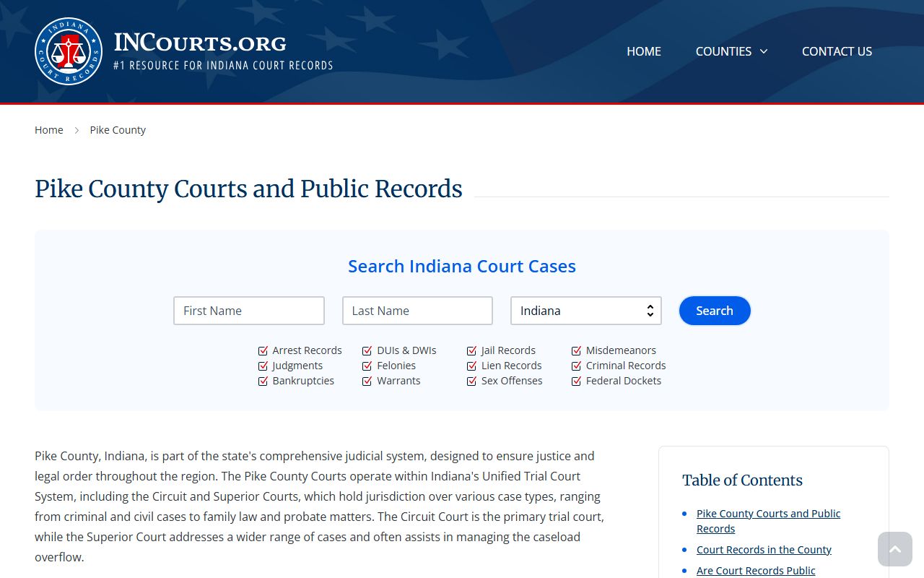This screenshot has height=578, width=924.
Task: Open the Home nav menu item
Action: click(644, 51)
